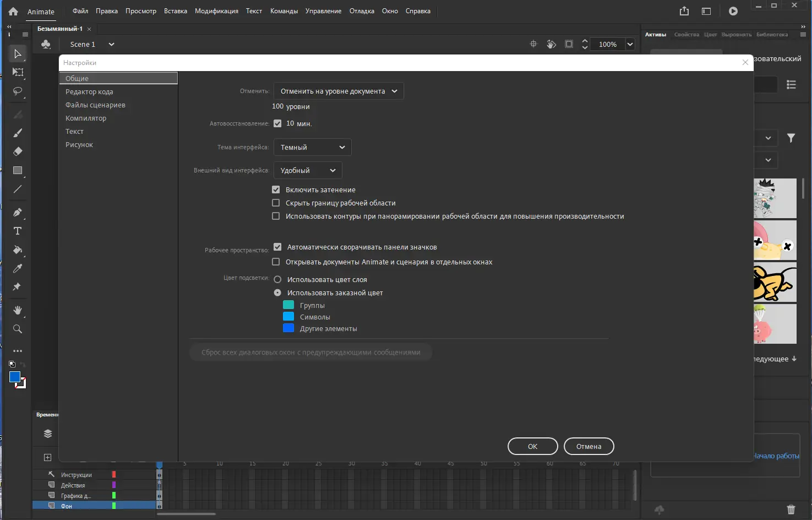Click the filter funnel icon in Assets
Screen dimensions: 812x520
coord(791,138)
